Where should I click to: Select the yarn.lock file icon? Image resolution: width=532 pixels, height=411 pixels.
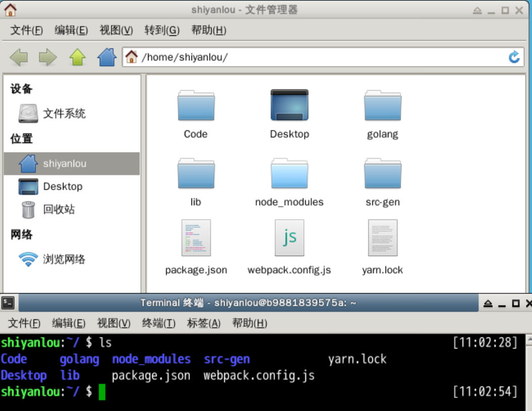(x=383, y=238)
